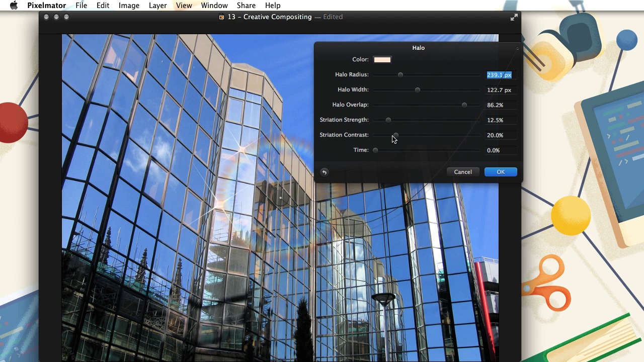Click the Halo color swatch
644x362 pixels.
(x=382, y=60)
